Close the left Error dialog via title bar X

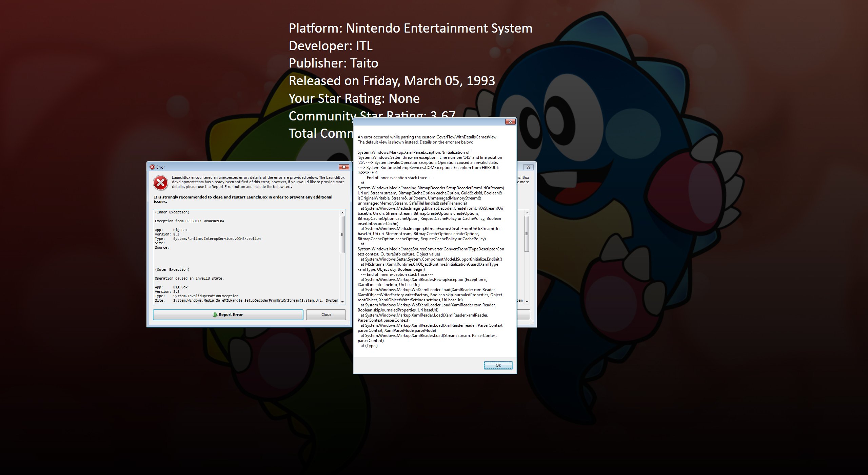[x=344, y=167]
